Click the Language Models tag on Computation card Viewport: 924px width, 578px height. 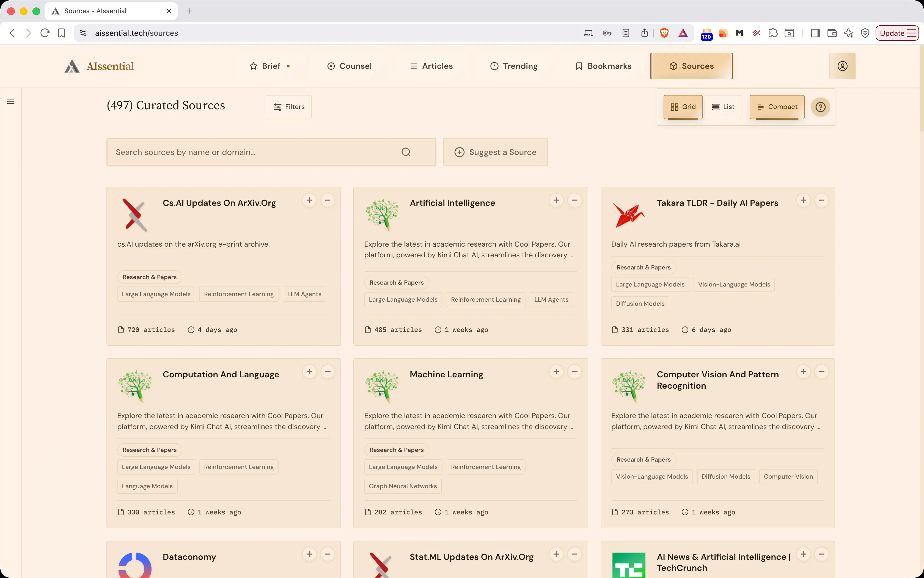(x=147, y=486)
